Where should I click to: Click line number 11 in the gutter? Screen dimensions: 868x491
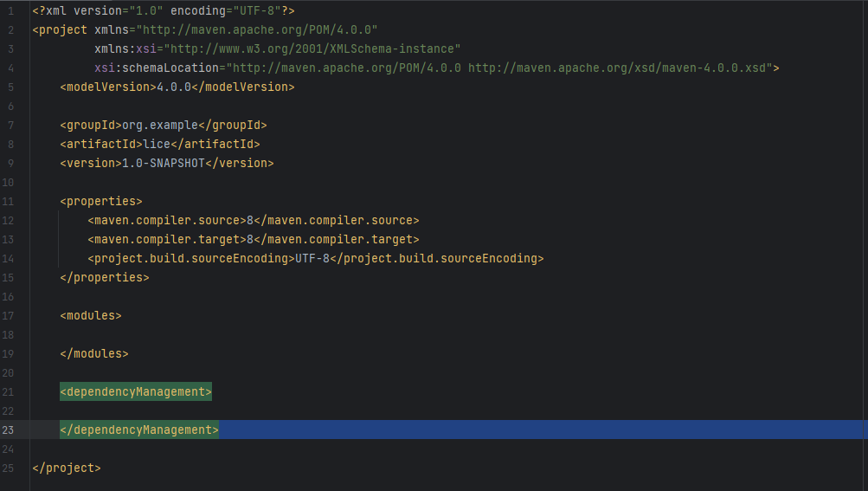click(x=9, y=201)
